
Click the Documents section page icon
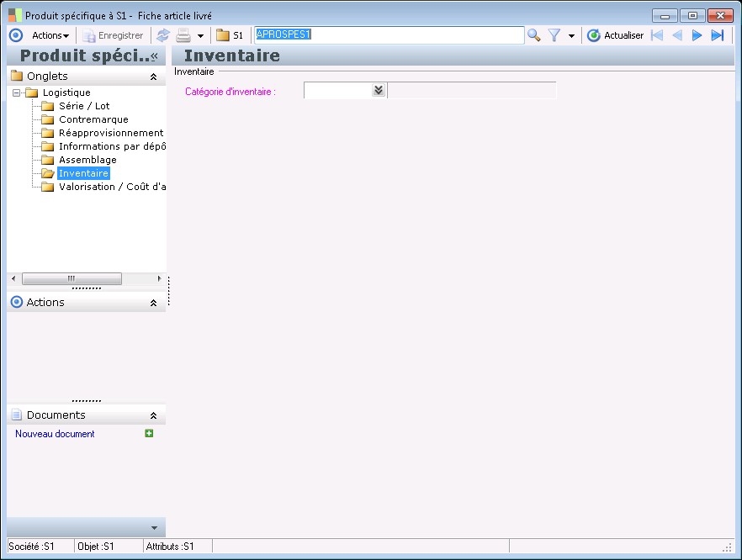point(17,415)
